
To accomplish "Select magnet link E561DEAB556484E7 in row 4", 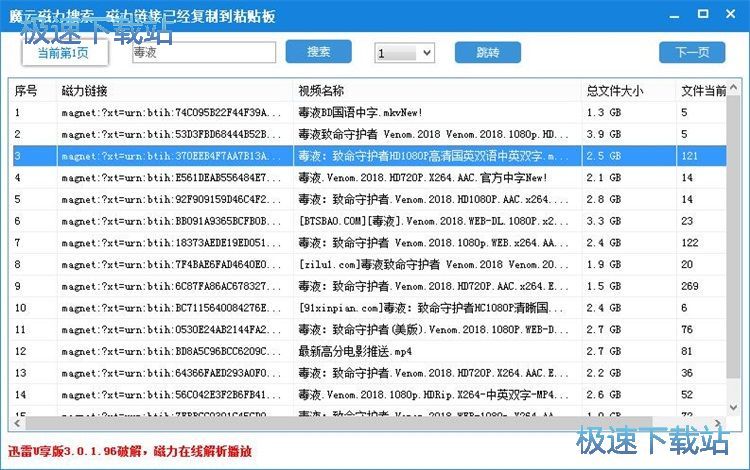I will (171, 178).
